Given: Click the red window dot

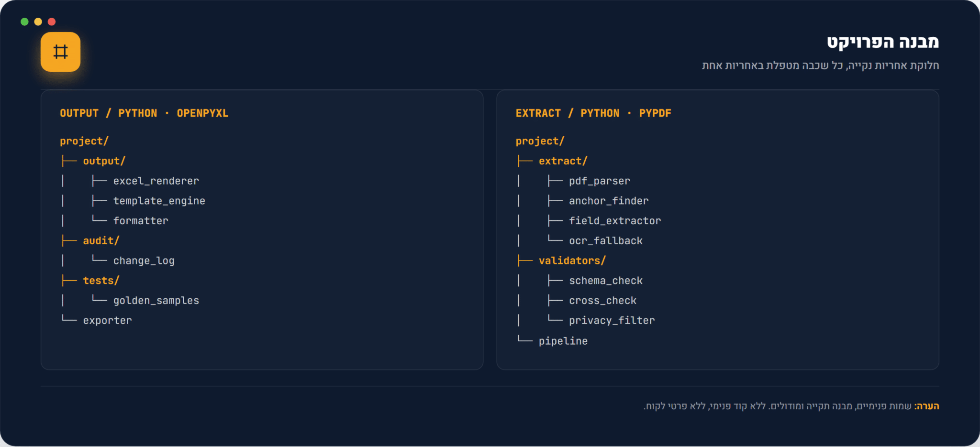Looking at the screenshot, I should click(52, 22).
